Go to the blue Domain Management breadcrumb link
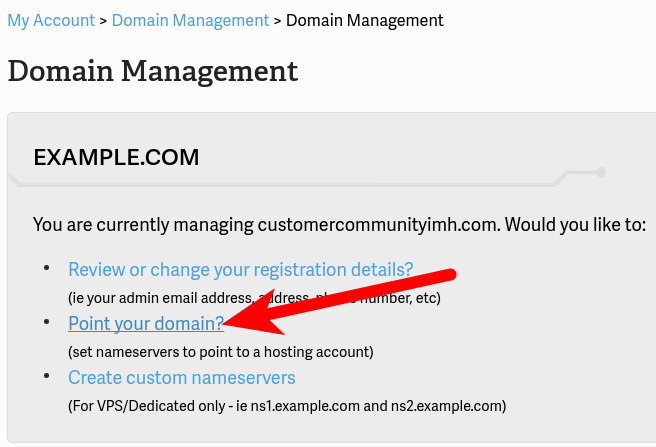This screenshot has height=447, width=656. tap(191, 20)
